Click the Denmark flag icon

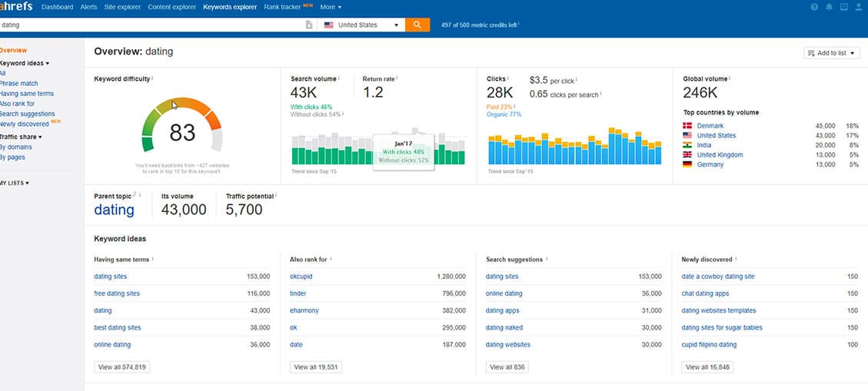687,125
